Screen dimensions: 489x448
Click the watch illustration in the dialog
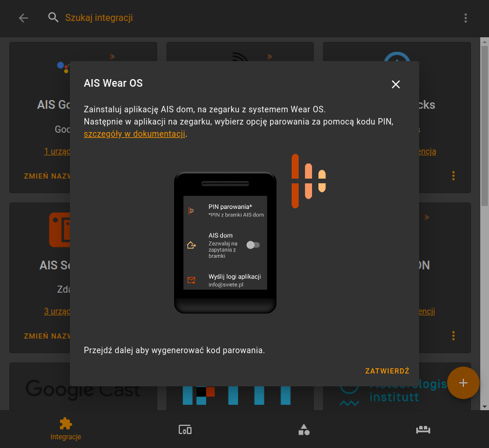(225, 243)
